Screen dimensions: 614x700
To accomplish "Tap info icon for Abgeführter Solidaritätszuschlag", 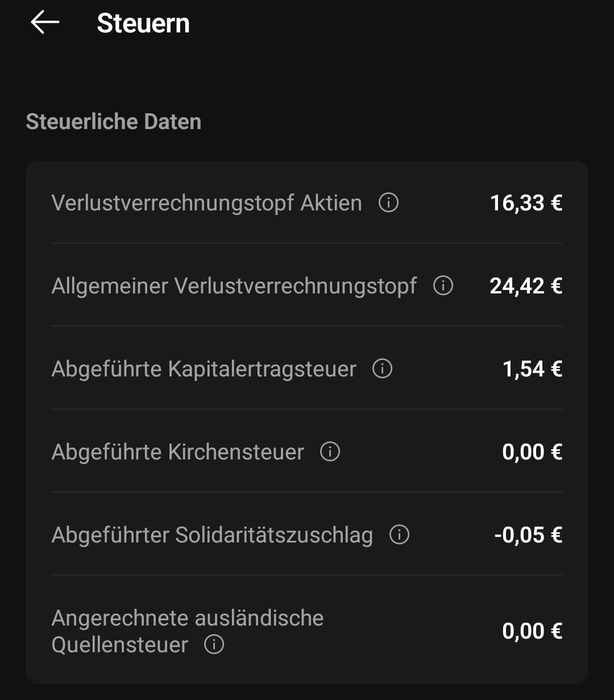I will coord(399,535).
